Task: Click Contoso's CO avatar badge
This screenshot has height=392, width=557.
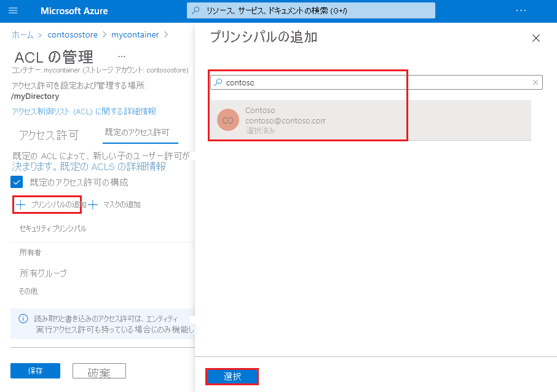Action: click(x=227, y=120)
